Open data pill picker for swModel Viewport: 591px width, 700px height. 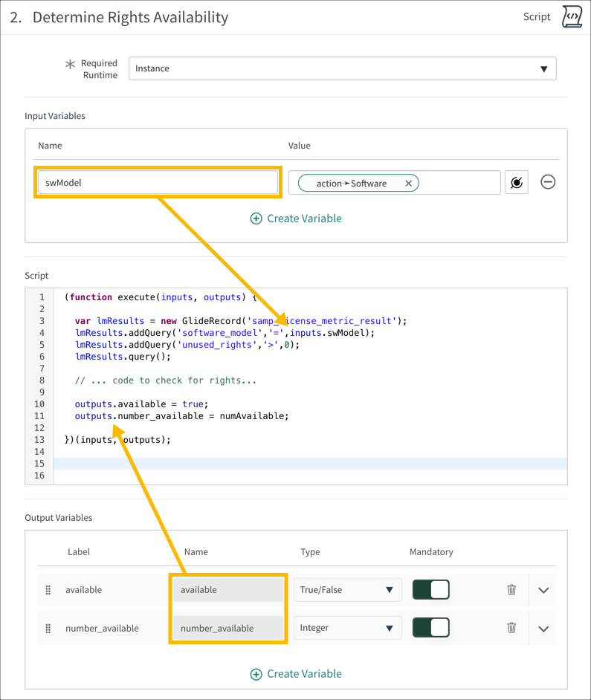pyautogui.click(x=517, y=182)
